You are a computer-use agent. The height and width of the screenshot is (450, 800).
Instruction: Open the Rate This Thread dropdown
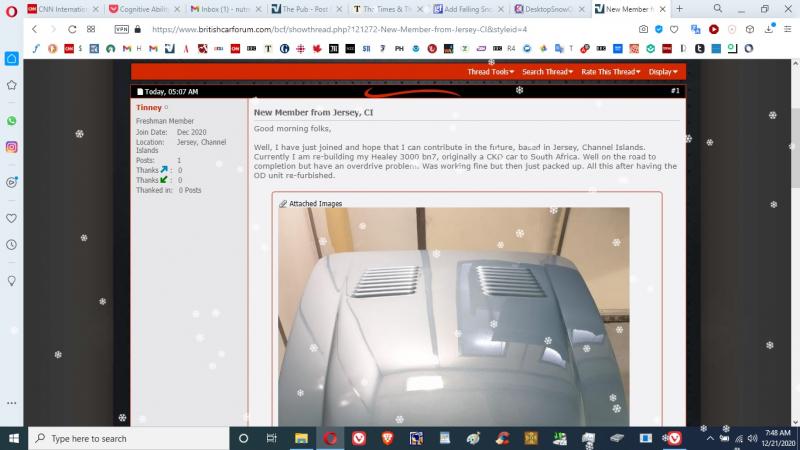coord(610,72)
